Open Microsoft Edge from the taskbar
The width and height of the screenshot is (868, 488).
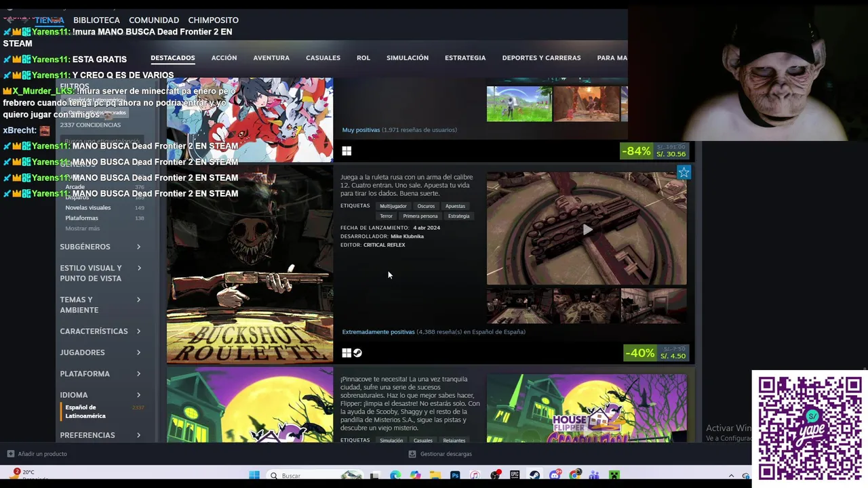pyautogui.click(x=395, y=475)
